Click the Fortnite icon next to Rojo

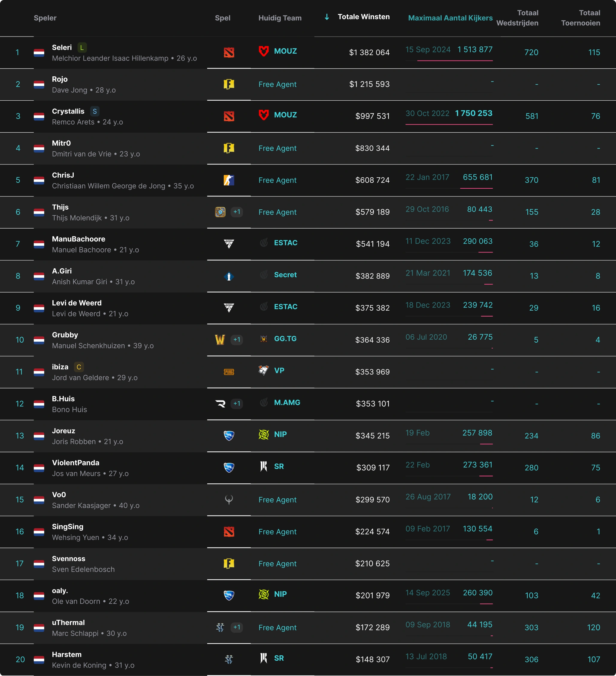[x=229, y=84]
